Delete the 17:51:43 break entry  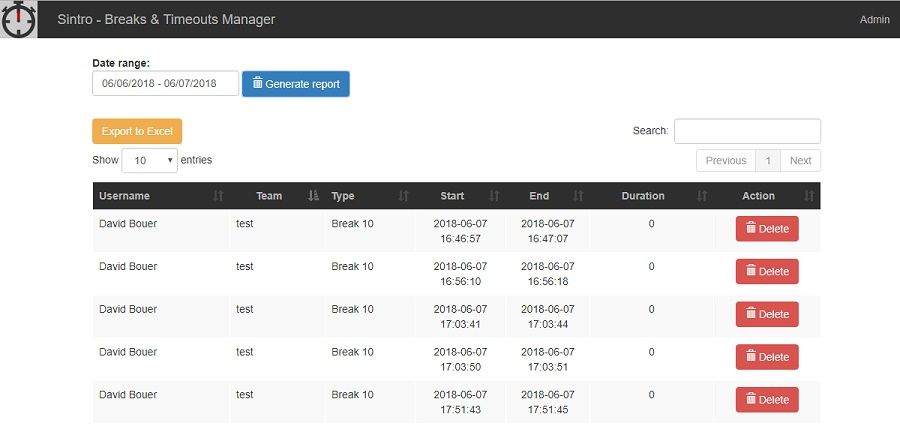coord(767,400)
